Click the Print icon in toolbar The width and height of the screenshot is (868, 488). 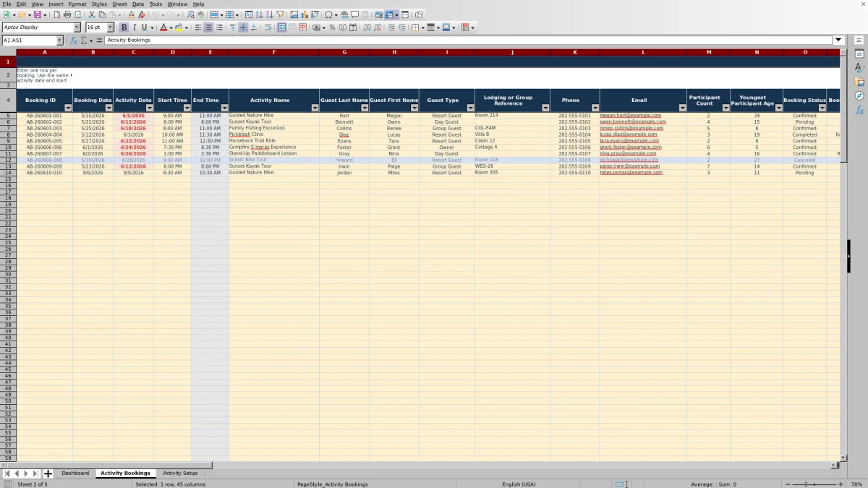[x=67, y=14]
